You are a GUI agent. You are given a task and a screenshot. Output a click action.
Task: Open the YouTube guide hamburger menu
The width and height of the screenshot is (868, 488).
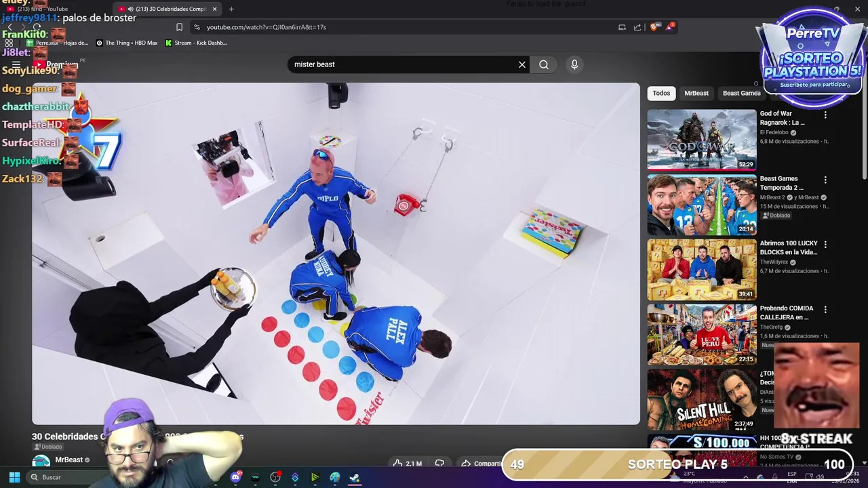(16, 64)
